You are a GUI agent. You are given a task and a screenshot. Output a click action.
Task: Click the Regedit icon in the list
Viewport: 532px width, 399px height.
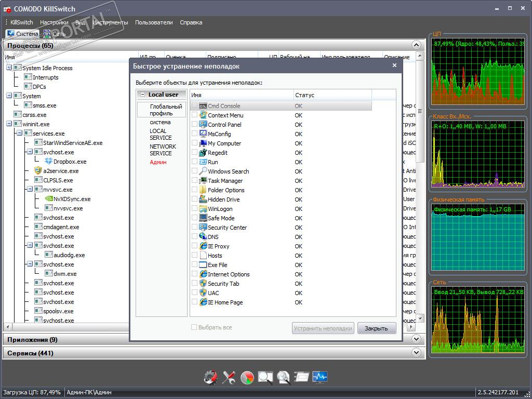(x=203, y=153)
